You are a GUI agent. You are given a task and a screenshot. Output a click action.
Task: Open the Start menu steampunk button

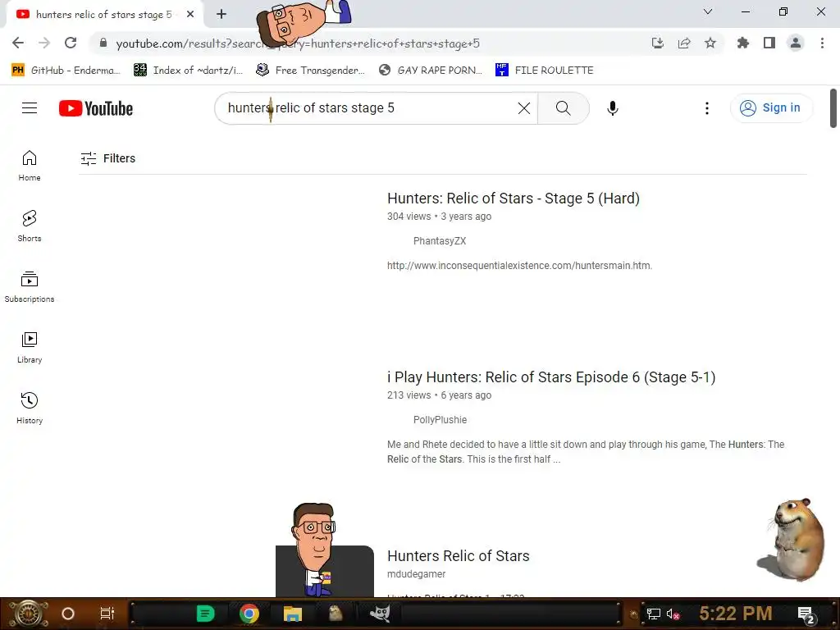click(x=29, y=614)
